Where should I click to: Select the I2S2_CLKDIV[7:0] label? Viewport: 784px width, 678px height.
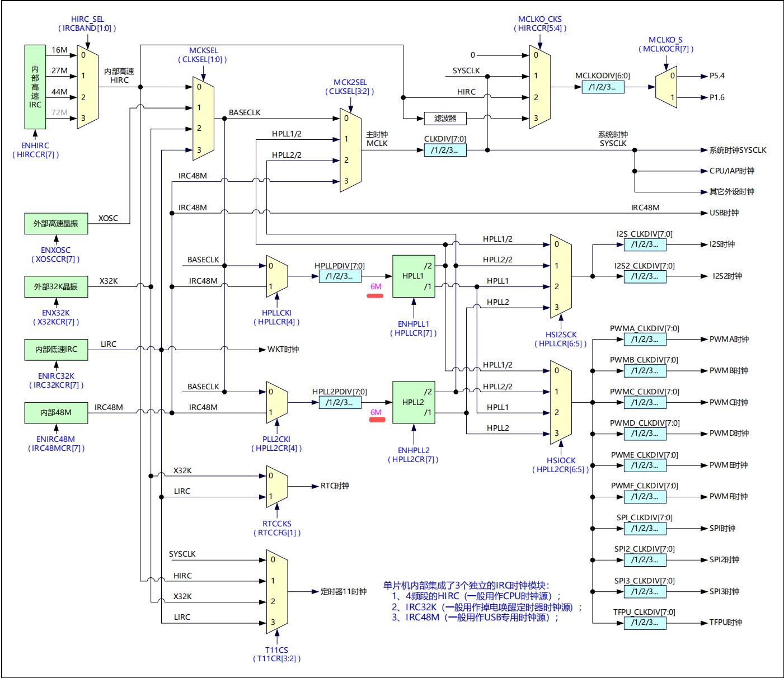(x=645, y=266)
